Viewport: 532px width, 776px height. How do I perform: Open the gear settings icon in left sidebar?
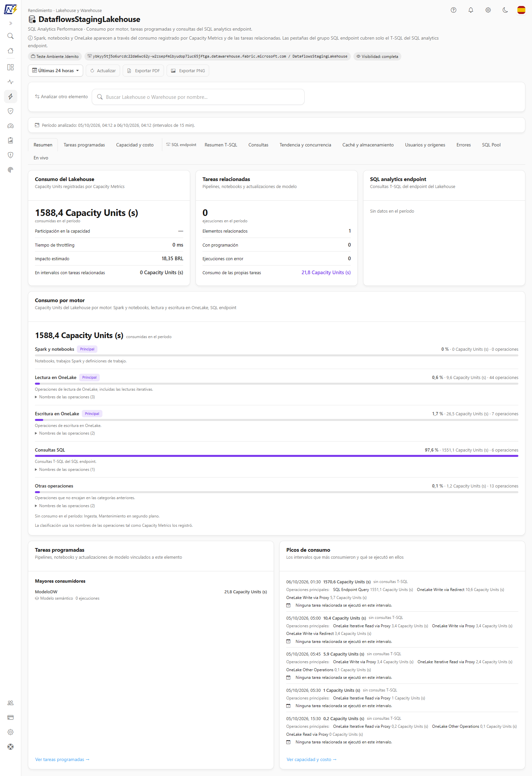point(10,732)
